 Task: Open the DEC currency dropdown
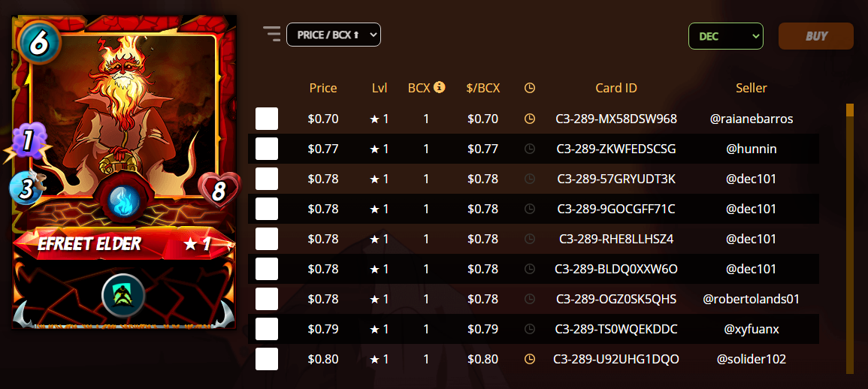click(726, 36)
